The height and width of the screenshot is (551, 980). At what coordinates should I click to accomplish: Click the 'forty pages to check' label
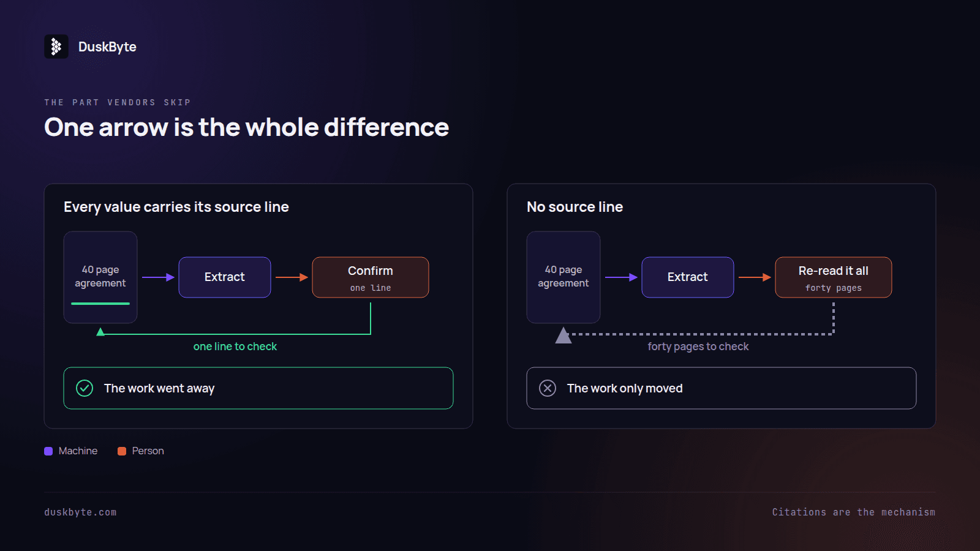point(698,347)
